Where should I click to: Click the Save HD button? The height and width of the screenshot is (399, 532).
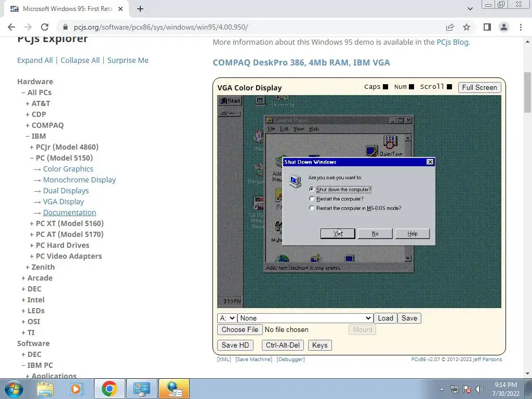click(x=235, y=345)
